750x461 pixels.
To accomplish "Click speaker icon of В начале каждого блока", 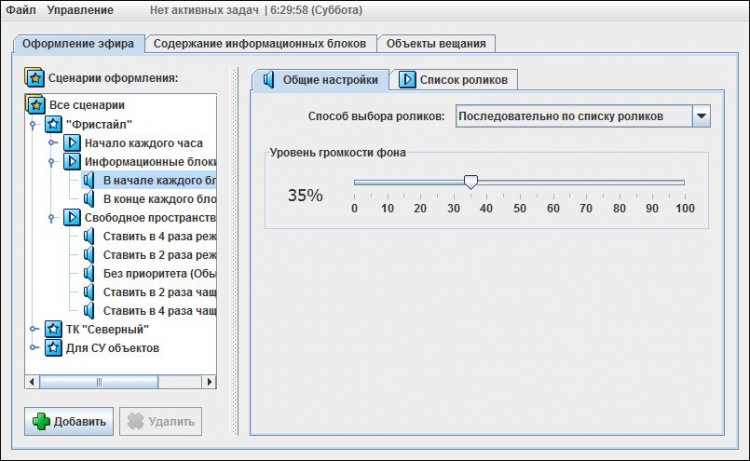I will (89, 180).
